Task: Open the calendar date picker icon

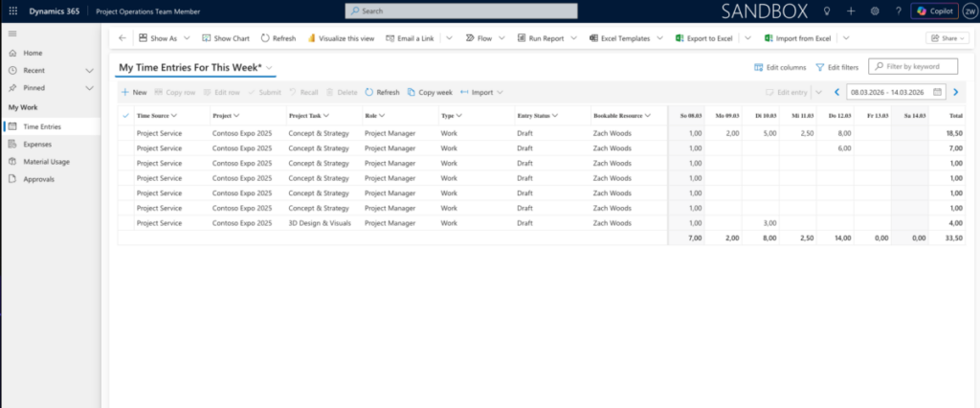Action: point(937,92)
